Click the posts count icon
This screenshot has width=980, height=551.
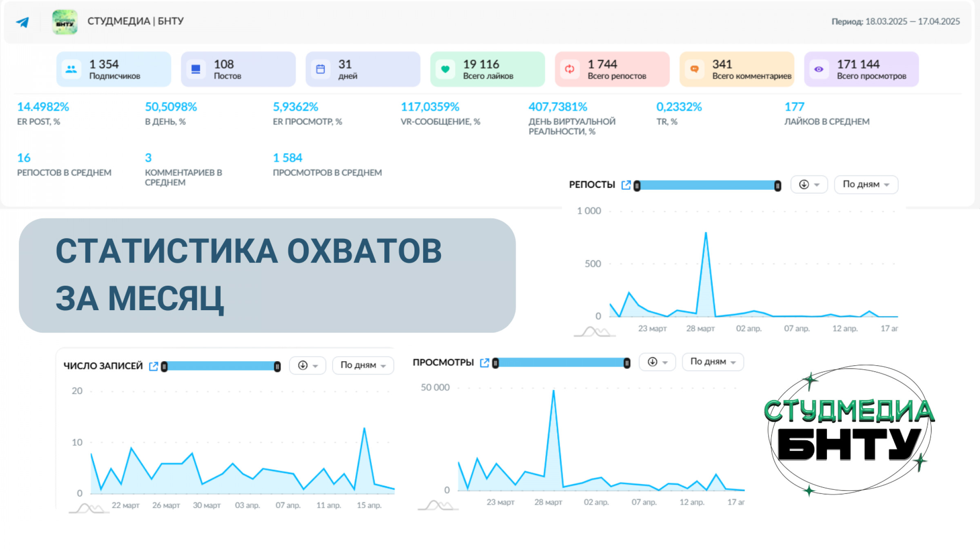196,69
